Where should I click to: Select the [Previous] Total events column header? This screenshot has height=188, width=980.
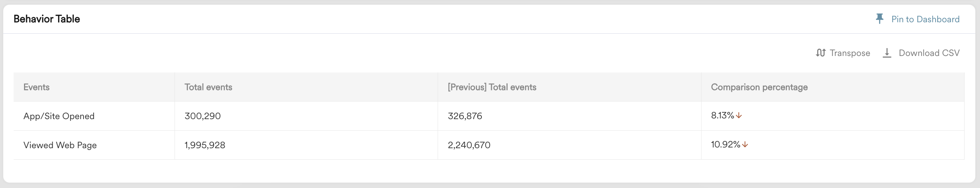491,87
